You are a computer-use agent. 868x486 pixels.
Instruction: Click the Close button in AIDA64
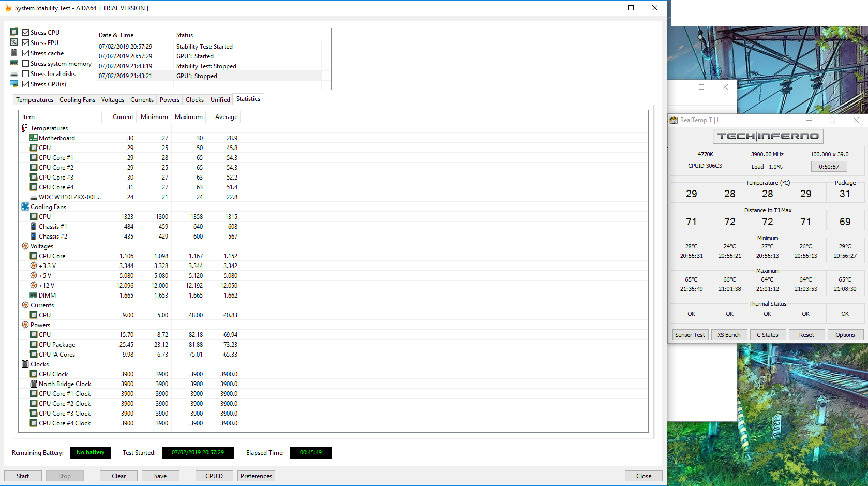643,476
